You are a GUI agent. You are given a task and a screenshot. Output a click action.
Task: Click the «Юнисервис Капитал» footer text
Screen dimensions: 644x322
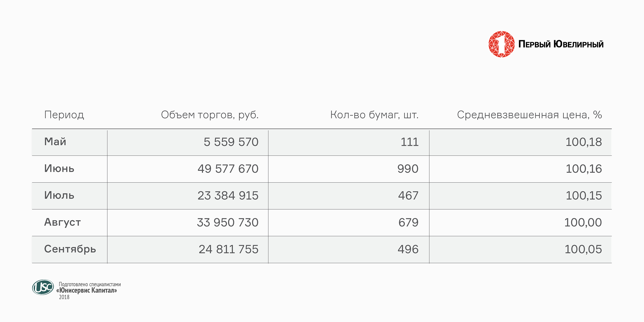point(87,290)
